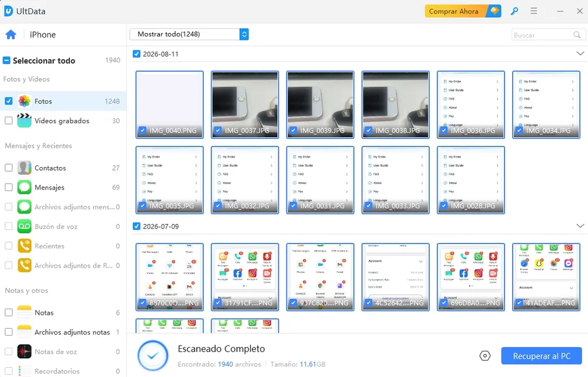
Task: Uncheck the 2026-07-09 date group checkbox
Action: (x=136, y=226)
